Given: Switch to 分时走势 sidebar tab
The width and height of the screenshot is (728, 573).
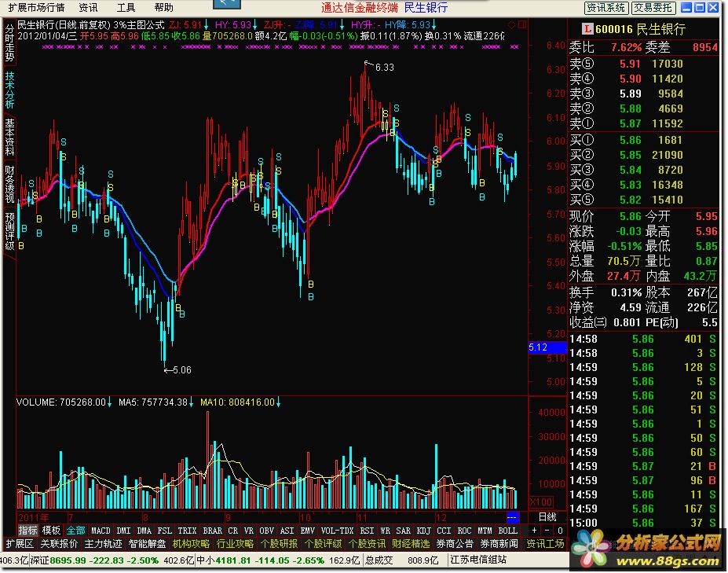Looking at the screenshot, I should click(9, 43).
